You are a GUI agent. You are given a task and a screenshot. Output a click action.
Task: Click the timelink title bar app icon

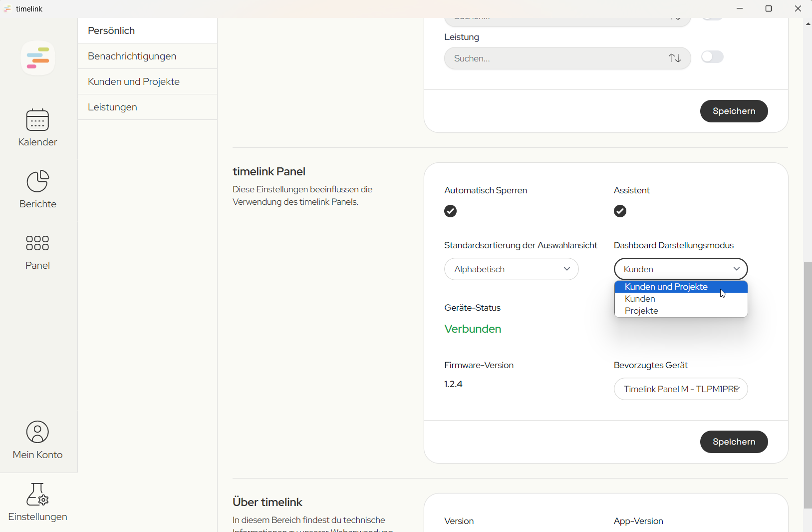pos(7,9)
